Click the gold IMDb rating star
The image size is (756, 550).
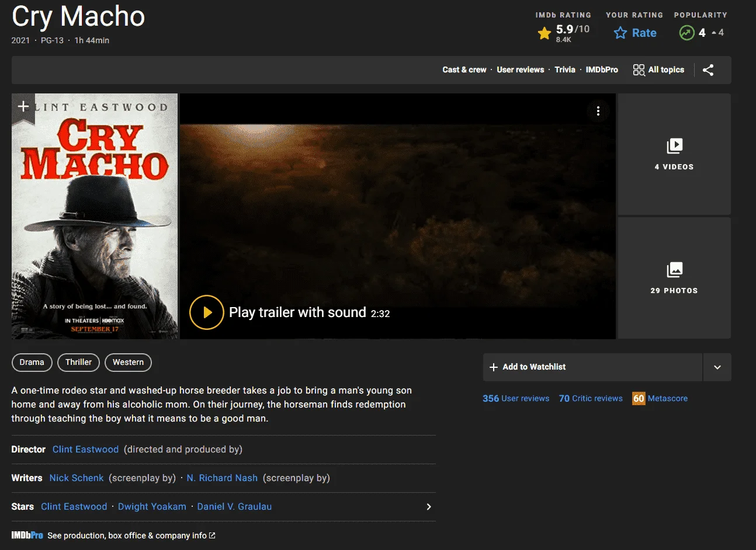[545, 33]
